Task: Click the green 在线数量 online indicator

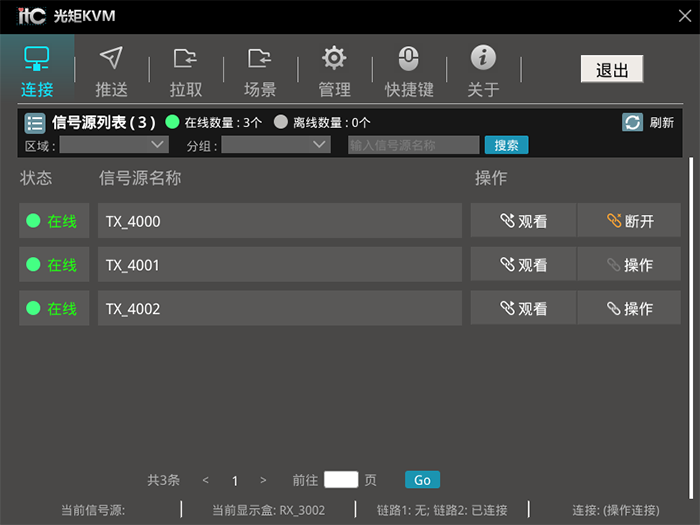Action: coord(172,122)
